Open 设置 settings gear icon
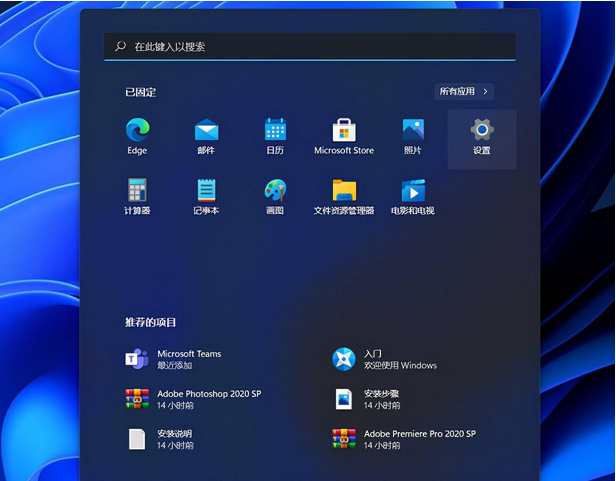Viewport: 616px width, 481px height. (x=482, y=130)
